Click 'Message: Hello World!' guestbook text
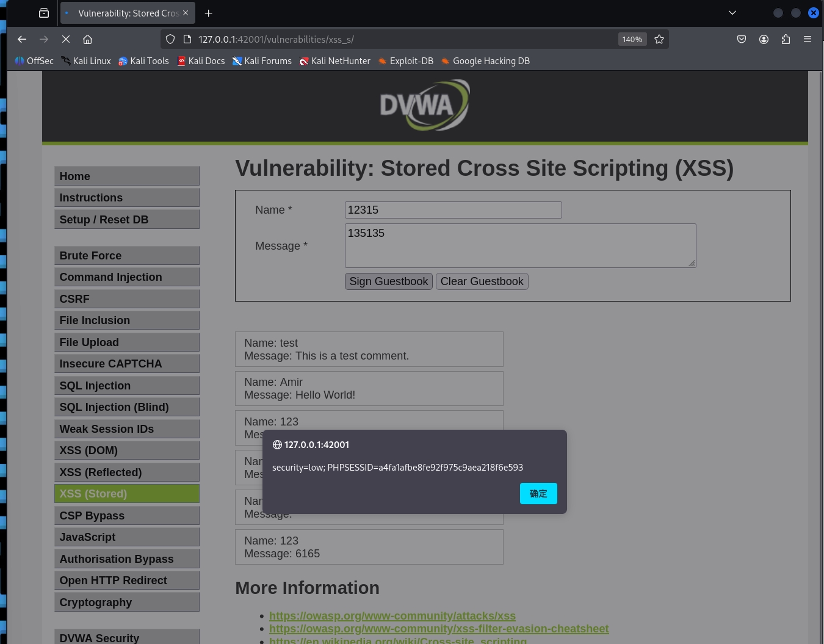 pos(300,395)
